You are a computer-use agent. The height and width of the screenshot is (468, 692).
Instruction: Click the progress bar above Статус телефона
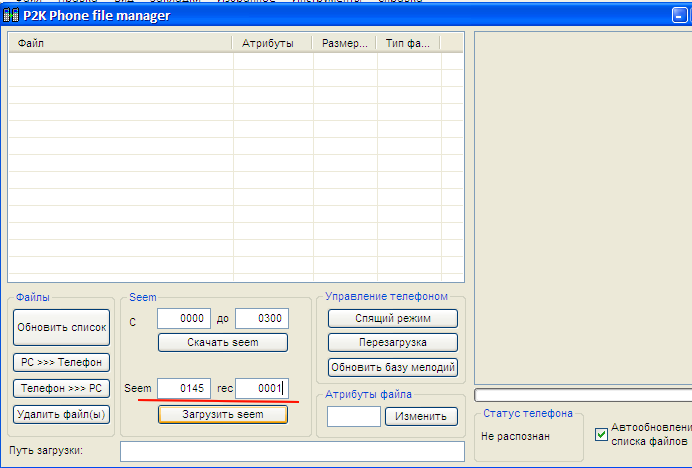[583, 395]
